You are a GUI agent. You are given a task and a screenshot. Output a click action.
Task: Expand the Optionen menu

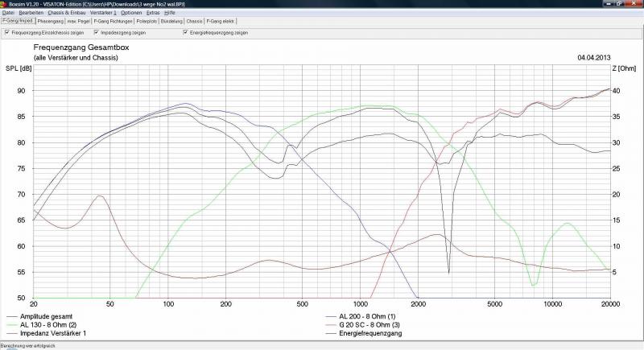tap(131, 13)
